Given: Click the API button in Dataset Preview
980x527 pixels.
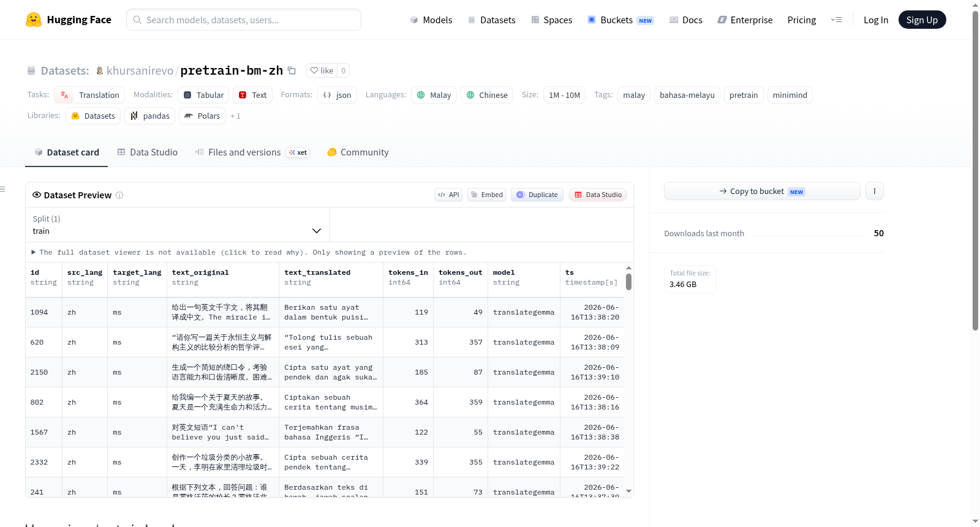Looking at the screenshot, I should 448,195.
